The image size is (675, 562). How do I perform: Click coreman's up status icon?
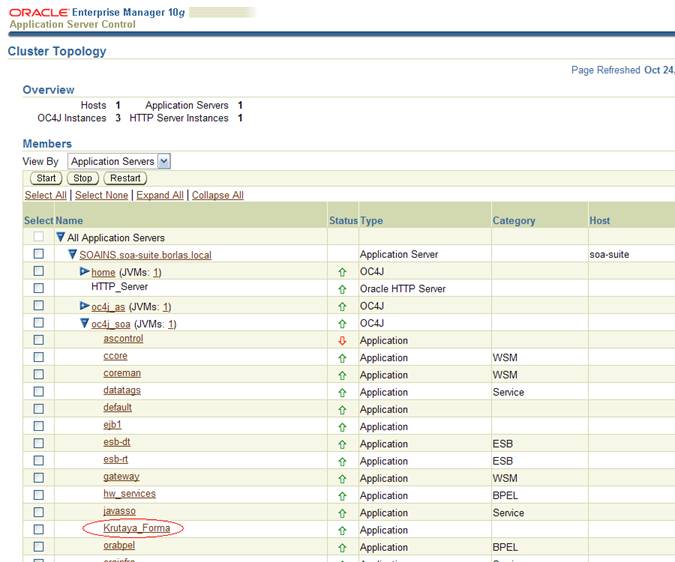click(342, 375)
